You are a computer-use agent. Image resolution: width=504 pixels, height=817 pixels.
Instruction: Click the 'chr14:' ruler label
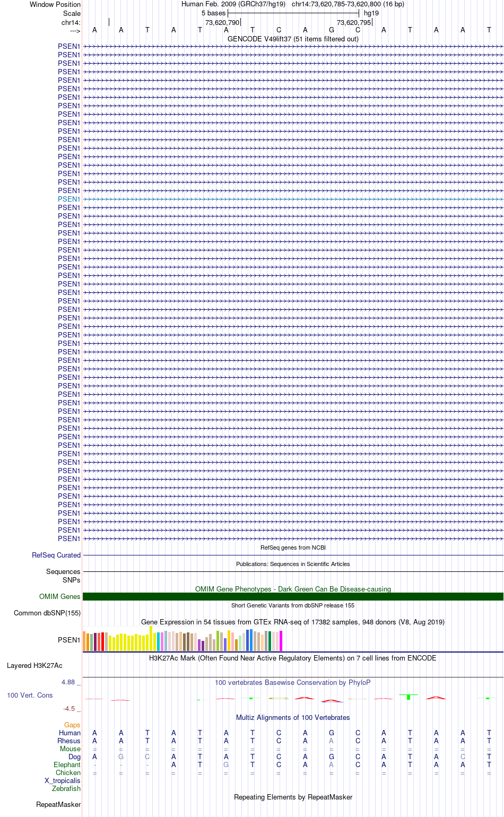pyautogui.click(x=71, y=22)
